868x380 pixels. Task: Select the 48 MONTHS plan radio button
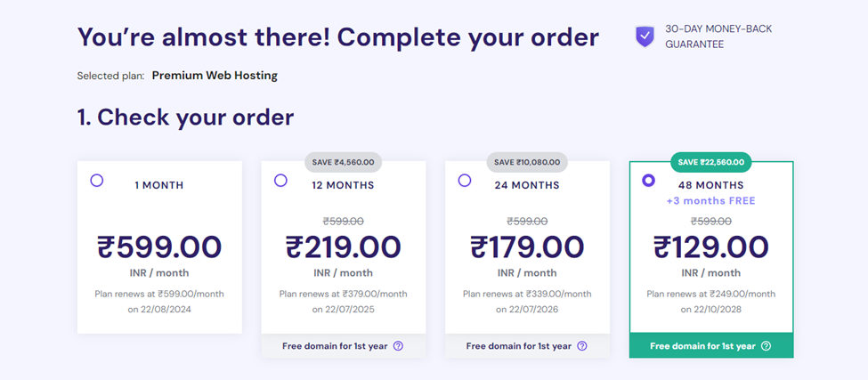pos(648,181)
